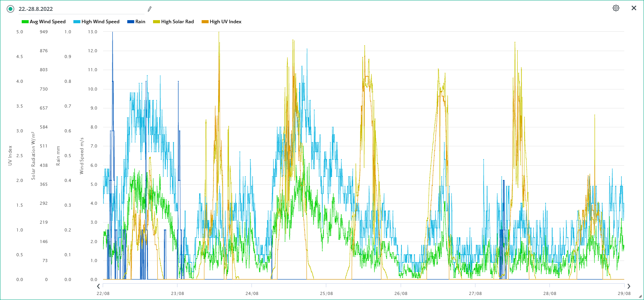Click High Solar Rad legend label
Viewport: 644px width, 300px height.
coord(177,22)
